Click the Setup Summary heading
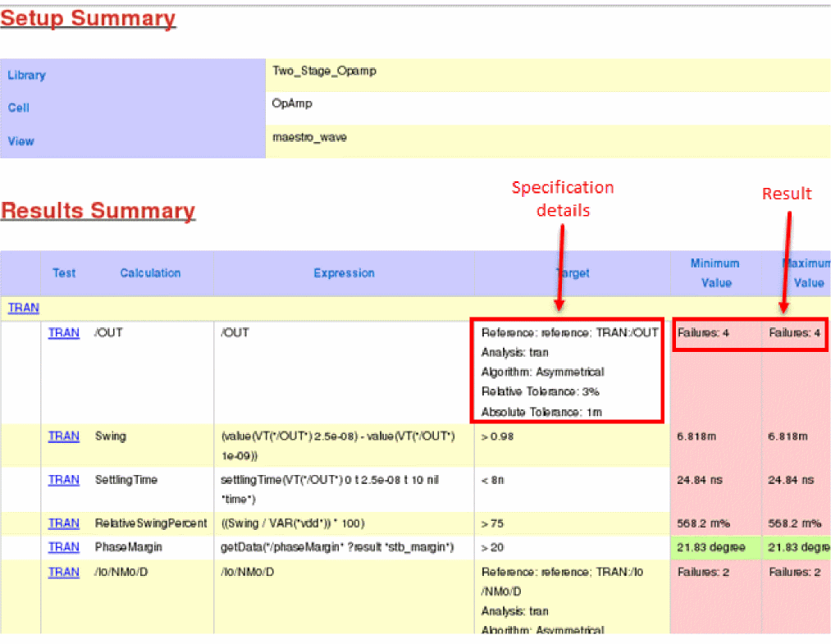Viewport: 831px width, 644px height. pyautogui.click(x=88, y=19)
